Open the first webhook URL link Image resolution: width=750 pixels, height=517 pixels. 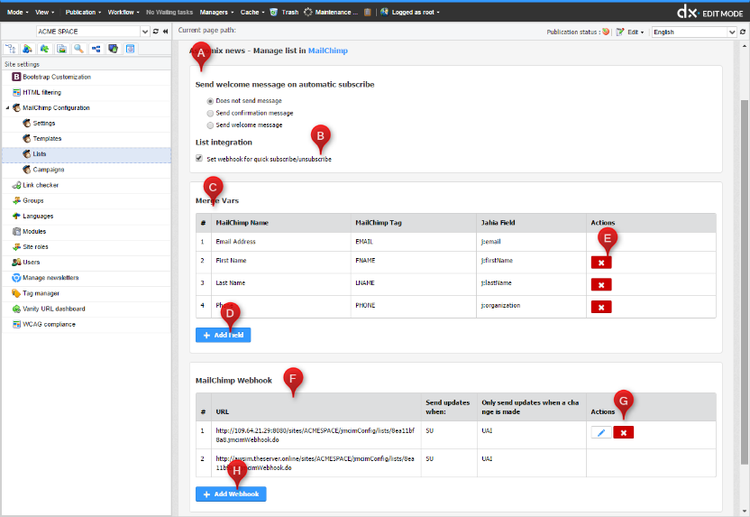315,435
